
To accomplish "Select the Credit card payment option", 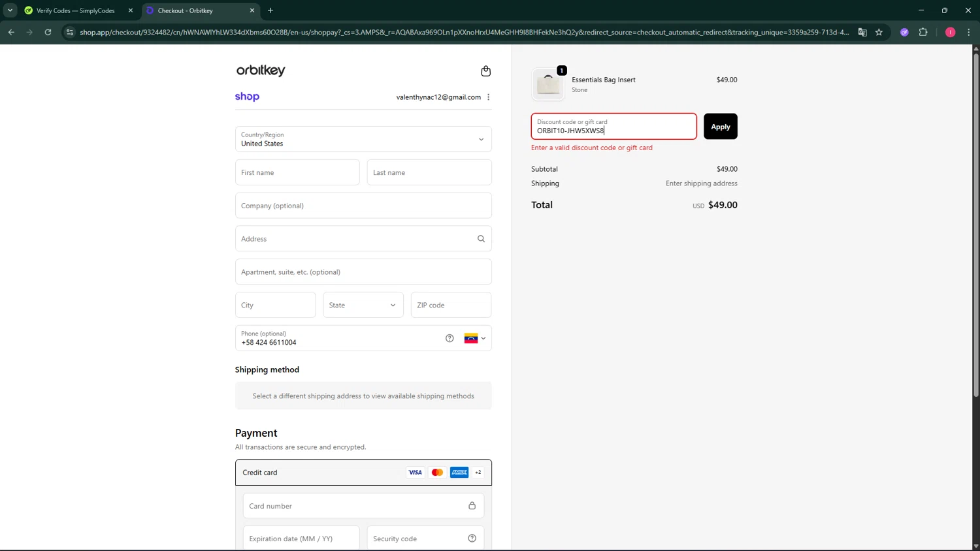I will click(x=363, y=473).
